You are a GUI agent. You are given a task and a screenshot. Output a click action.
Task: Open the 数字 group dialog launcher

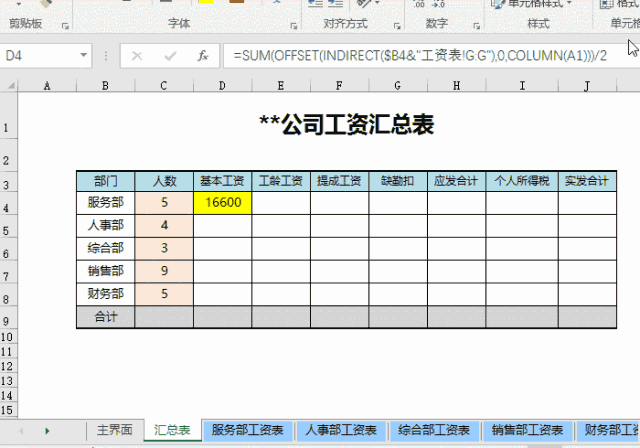(476, 26)
